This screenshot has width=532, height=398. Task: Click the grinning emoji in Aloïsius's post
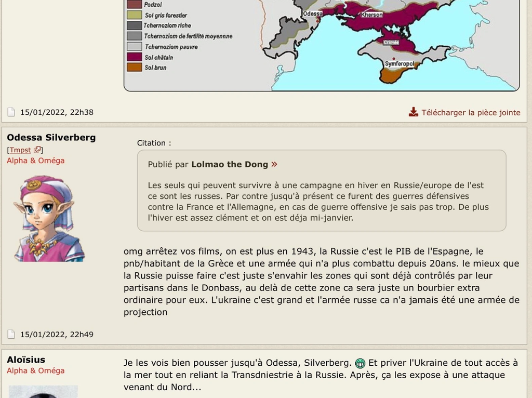pos(360,363)
